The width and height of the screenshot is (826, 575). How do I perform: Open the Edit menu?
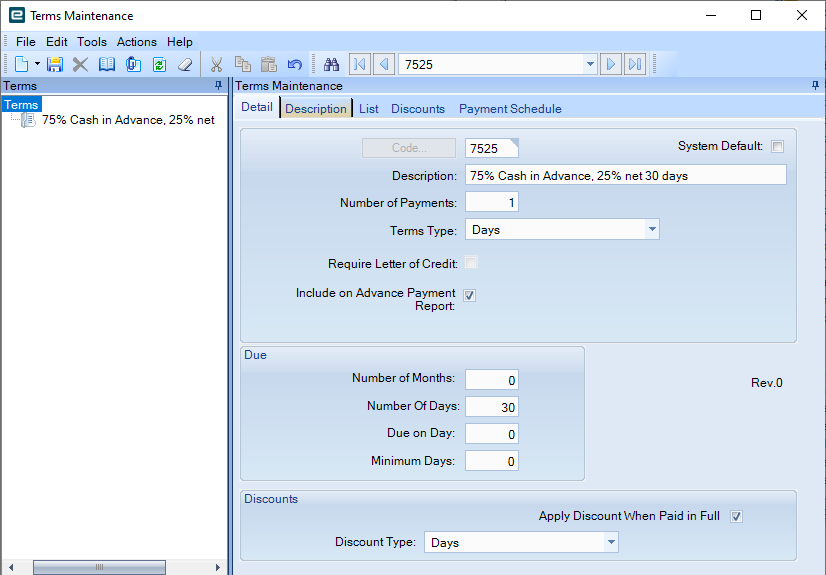[x=56, y=42]
